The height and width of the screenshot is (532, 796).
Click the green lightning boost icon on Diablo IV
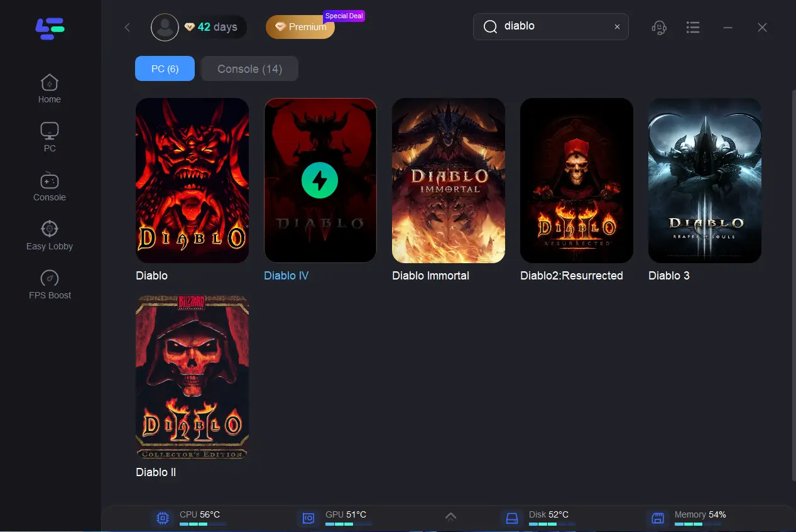click(320, 180)
